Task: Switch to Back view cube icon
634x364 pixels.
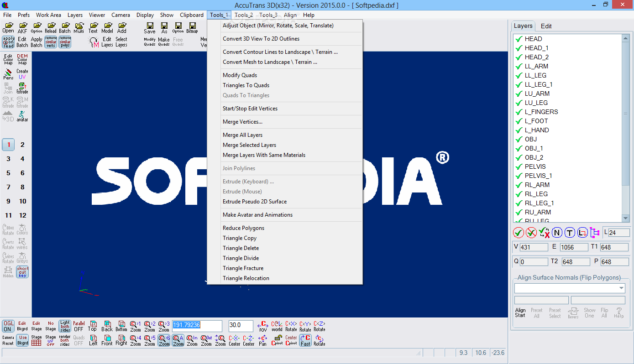Action: pyautogui.click(x=107, y=326)
